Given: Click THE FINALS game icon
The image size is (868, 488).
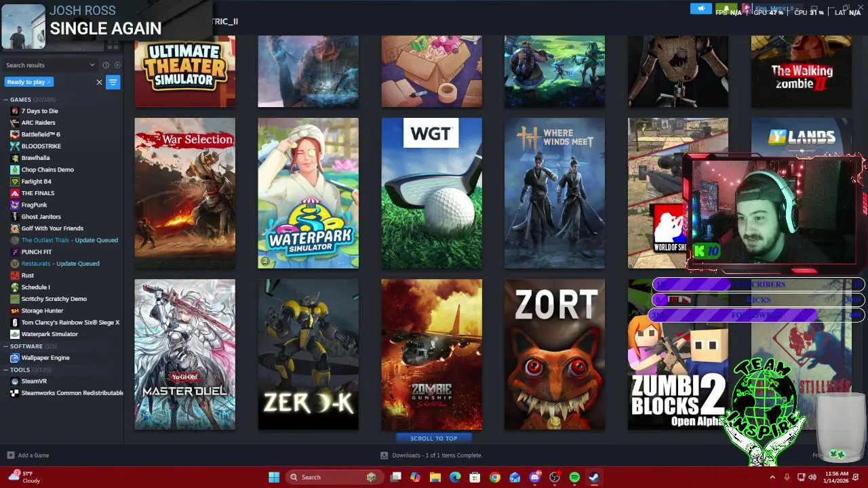Looking at the screenshot, I should click(15, 193).
